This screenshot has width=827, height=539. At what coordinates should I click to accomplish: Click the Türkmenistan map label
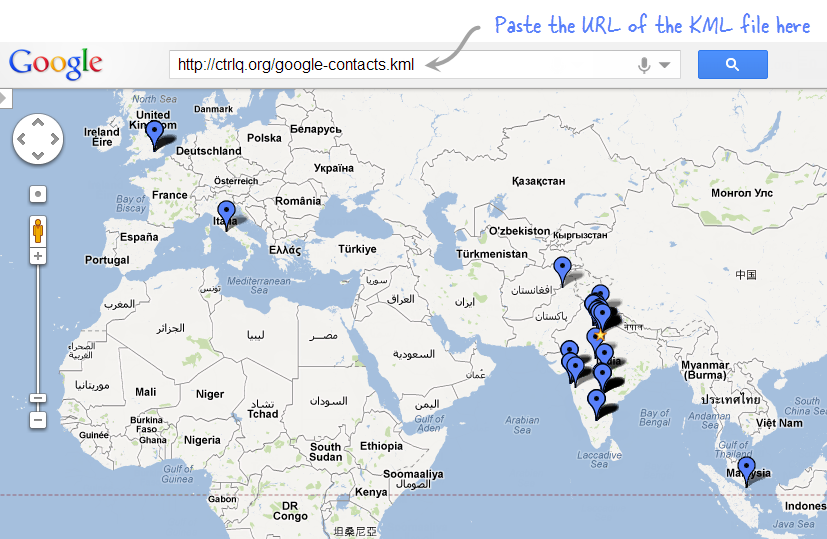point(492,254)
